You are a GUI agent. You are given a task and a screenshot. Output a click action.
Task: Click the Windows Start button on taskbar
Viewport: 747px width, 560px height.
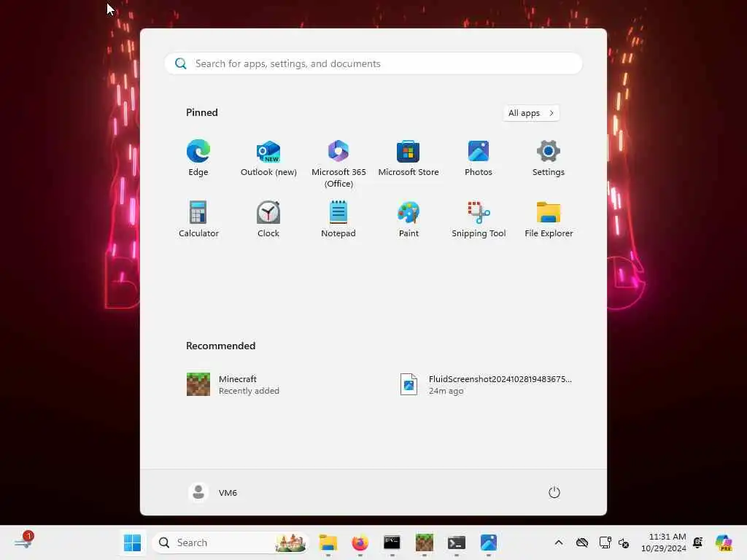tap(132, 542)
